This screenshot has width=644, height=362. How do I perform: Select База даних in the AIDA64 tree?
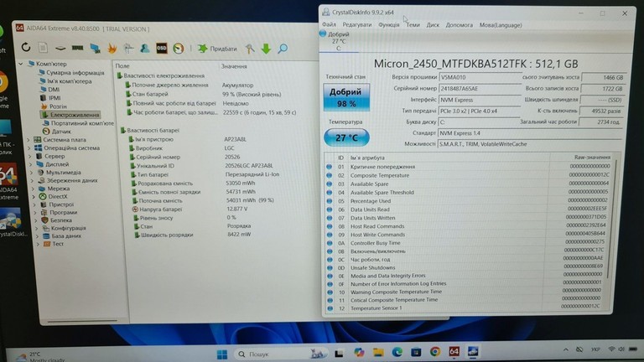pyautogui.click(x=65, y=235)
